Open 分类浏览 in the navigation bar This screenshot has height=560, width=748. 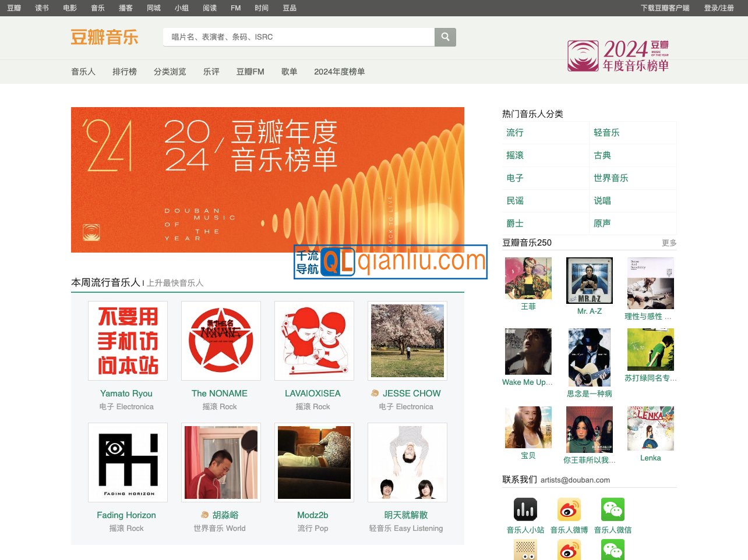coord(170,72)
